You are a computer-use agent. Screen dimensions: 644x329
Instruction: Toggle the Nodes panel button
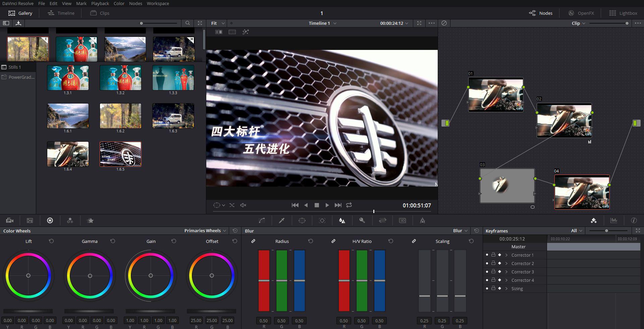point(541,13)
